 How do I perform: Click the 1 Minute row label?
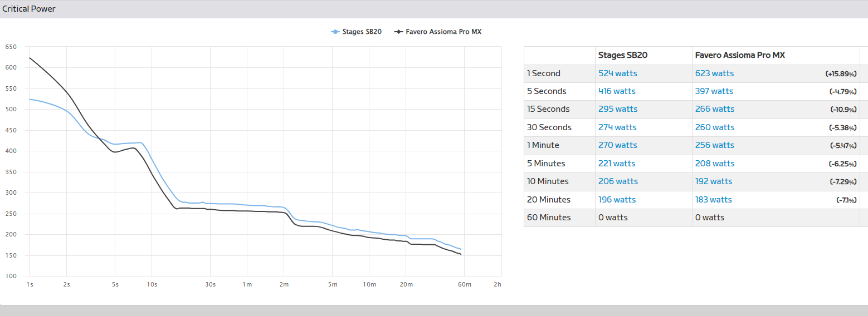point(543,145)
